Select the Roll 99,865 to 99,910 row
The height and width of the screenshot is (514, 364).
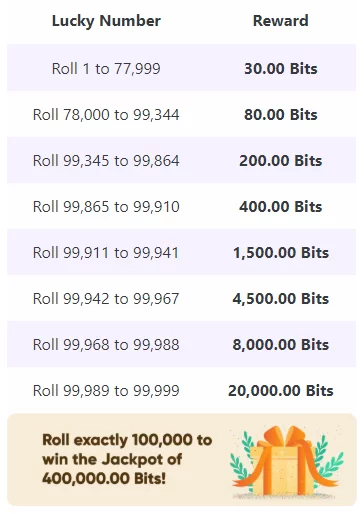click(x=182, y=206)
